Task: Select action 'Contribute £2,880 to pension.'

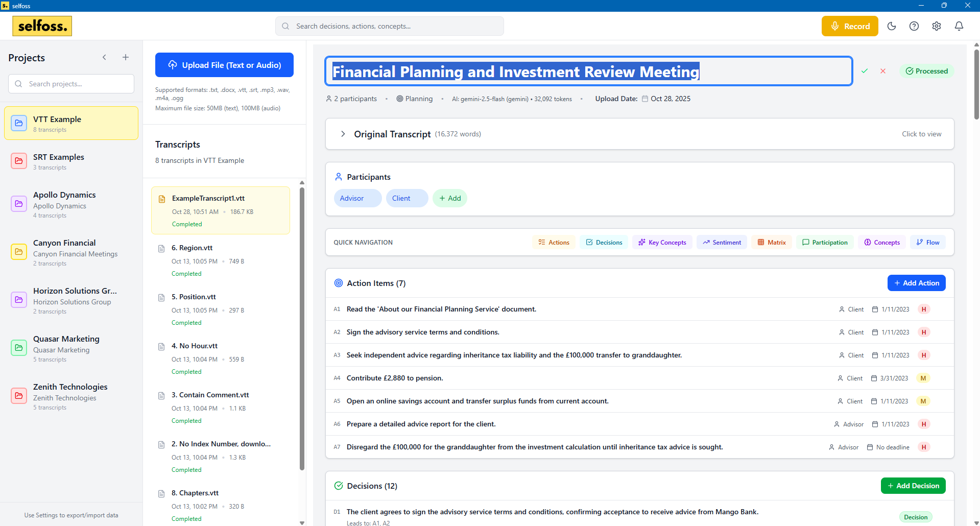Action: tap(395, 378)
